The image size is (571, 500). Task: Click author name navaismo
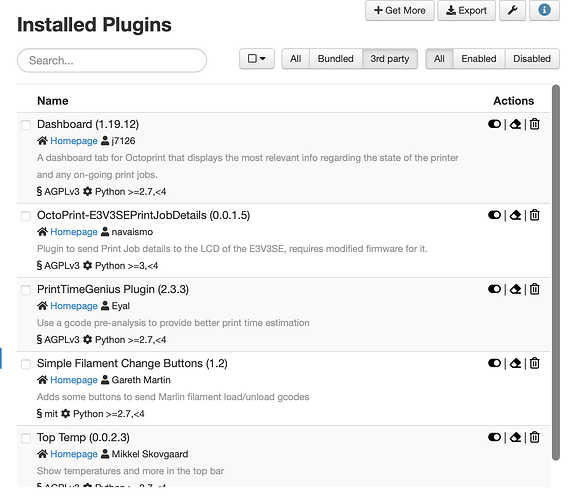[132, 232]
